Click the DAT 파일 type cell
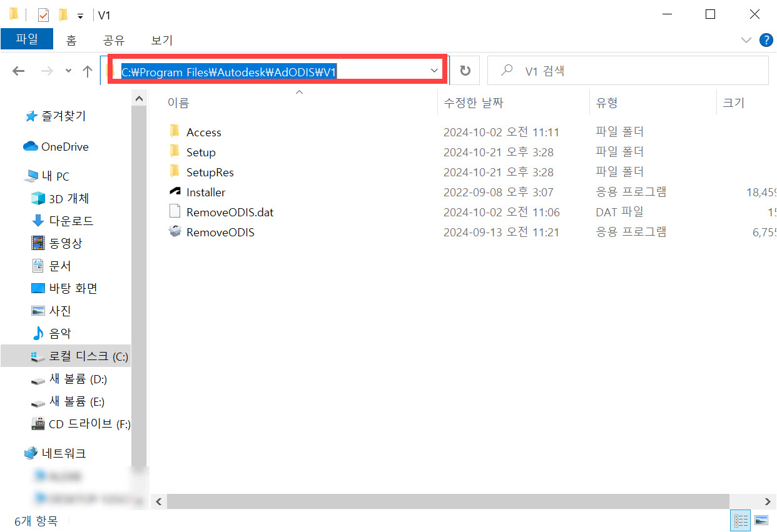The image size is (777, 532). pos(619,212)
